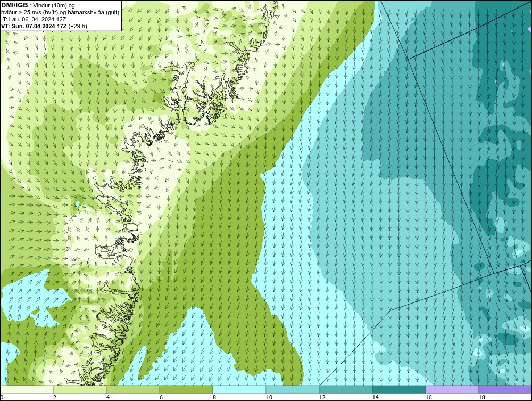Click the 0–2 m/s pale yellow legend swatch

[27, 389]
